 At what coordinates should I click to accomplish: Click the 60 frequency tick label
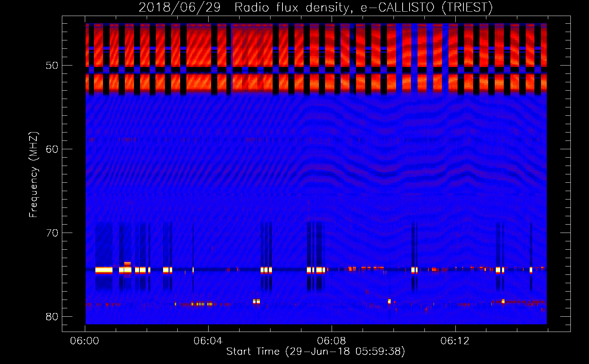[52, 150]
